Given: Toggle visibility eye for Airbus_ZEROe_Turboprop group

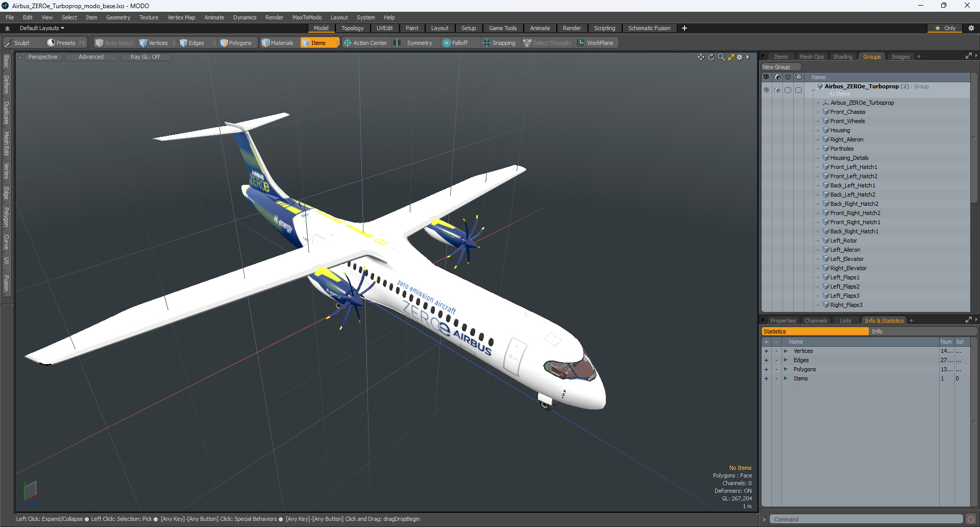Looking at the screenshot, I should [x=766, y=90].
